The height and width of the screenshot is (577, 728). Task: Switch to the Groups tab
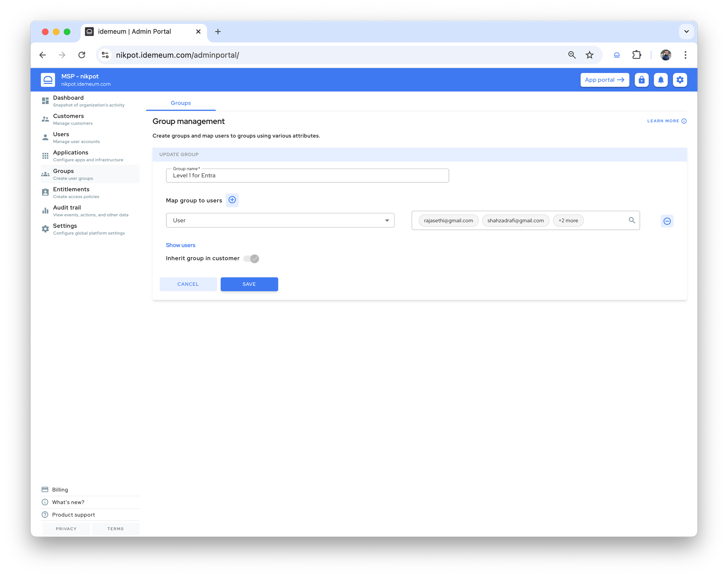click(181, 103)
